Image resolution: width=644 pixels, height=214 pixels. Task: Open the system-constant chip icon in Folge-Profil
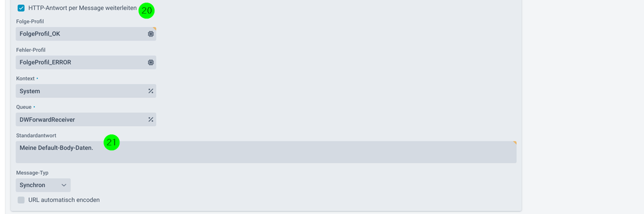tap(151, 34)
